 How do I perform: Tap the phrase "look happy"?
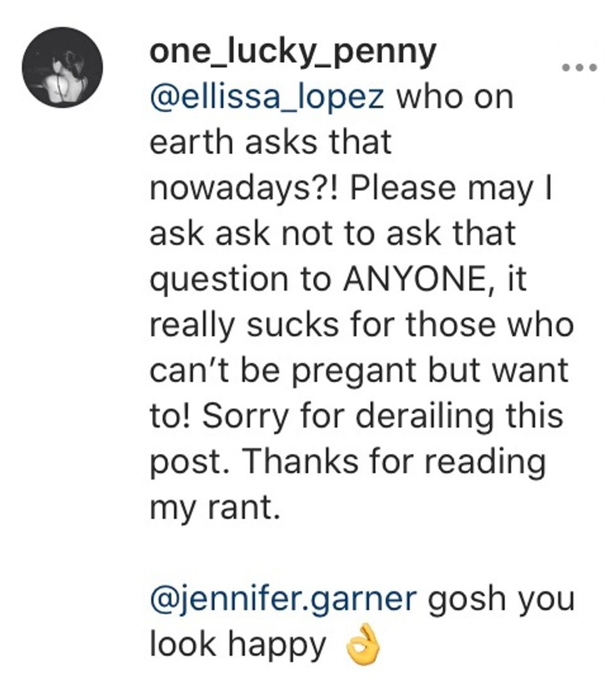click(x=238, y=643)
